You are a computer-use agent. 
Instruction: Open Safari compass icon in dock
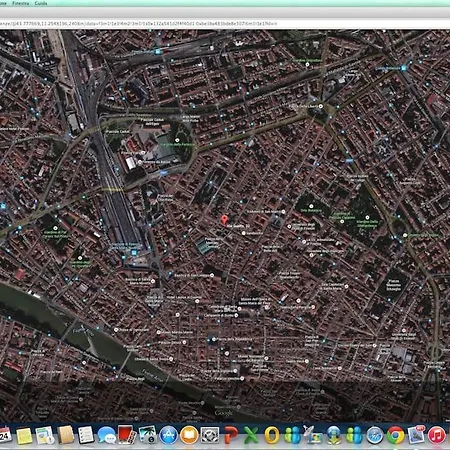(x=375, y=435)
